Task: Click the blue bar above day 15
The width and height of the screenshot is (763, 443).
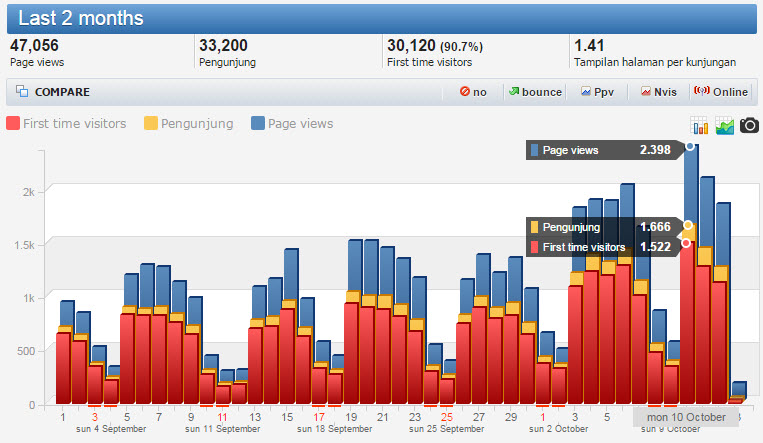Action: click(291, 274)
